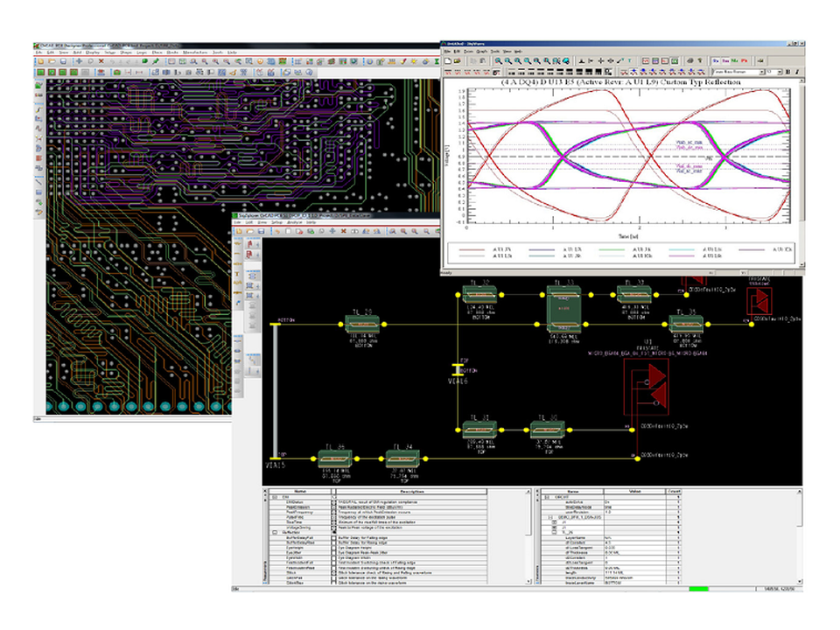Screen dimensions: 840x630
Task: Select the TL_29 transmission line block
Action: [x=362, y=324]
